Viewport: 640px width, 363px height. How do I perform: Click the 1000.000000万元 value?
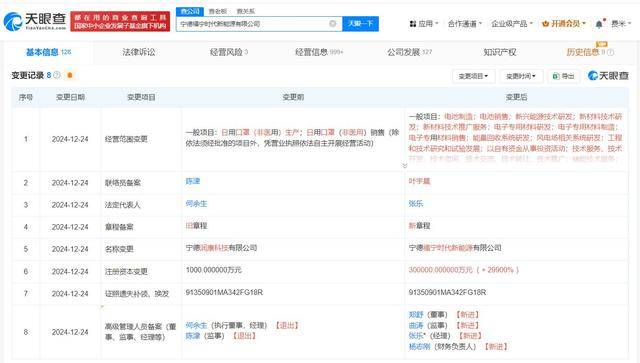213,270
